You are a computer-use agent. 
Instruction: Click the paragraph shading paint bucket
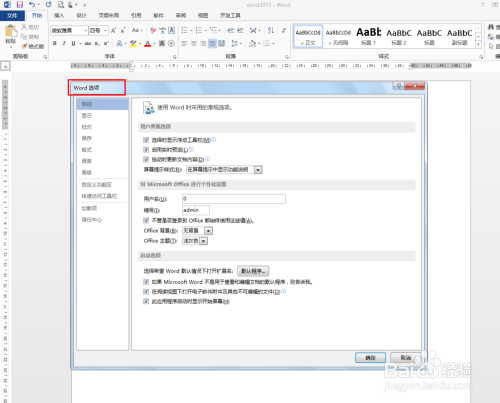click(x=252, y=43)
